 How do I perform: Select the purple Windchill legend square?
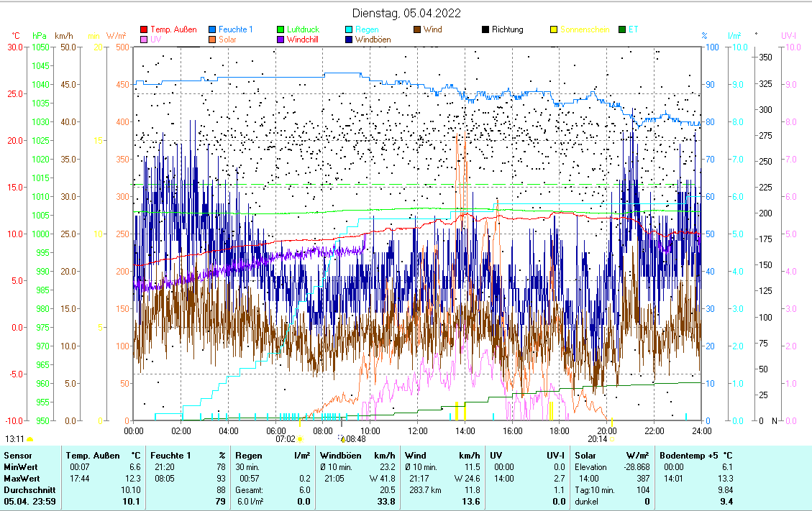click(x=280, y=40)
